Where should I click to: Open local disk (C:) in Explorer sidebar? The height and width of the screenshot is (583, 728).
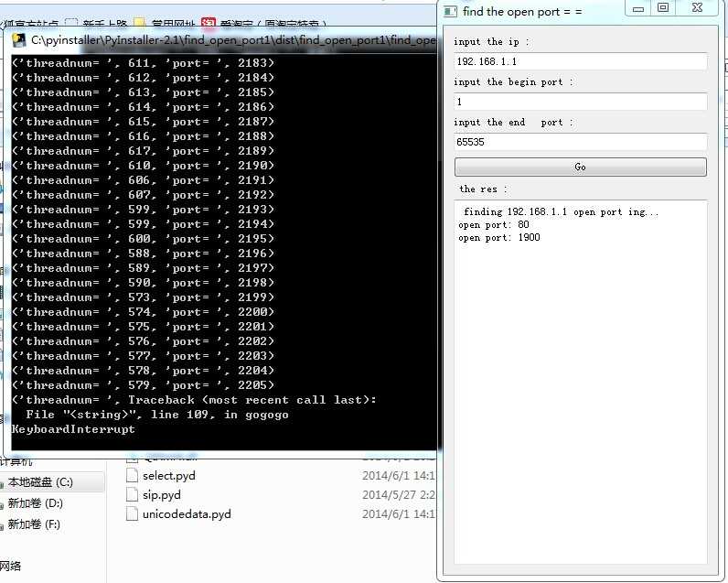[40, 482]
